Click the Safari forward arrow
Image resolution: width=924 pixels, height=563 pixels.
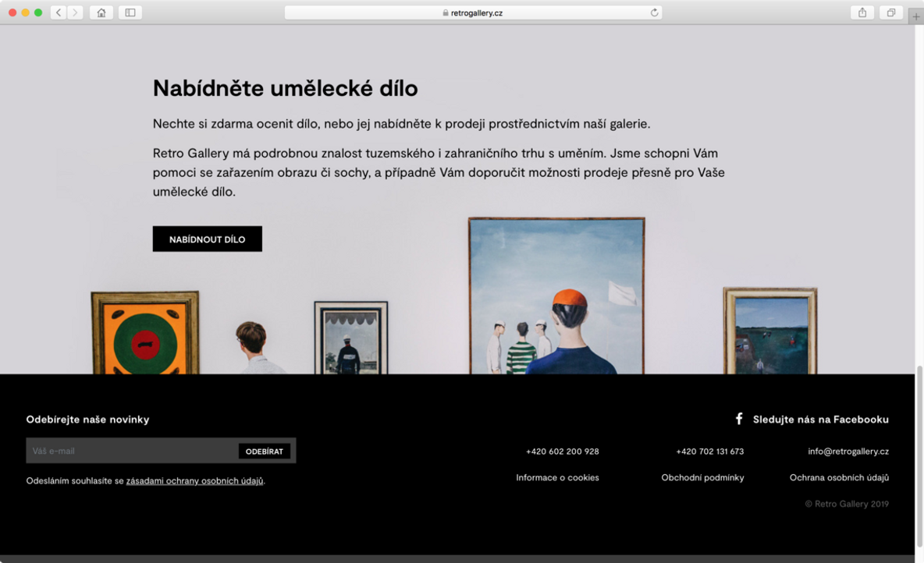(75, 12)
